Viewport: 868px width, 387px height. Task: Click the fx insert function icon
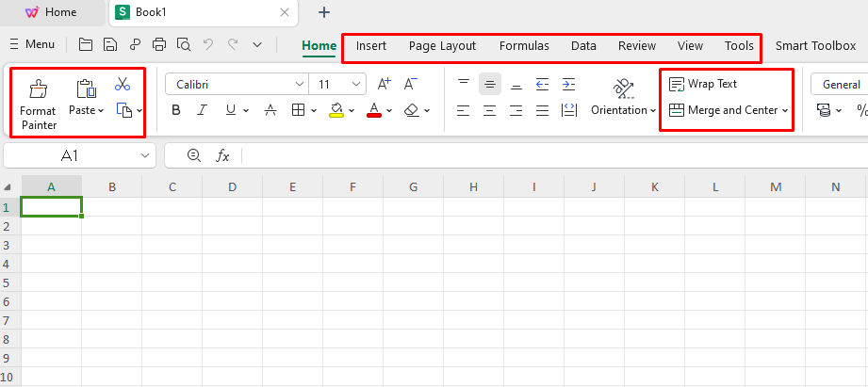tap(222, 156)
